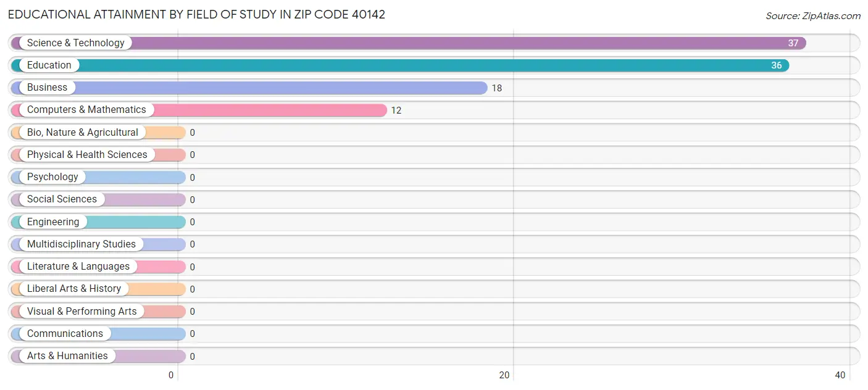The width and height of the screenshot is (868, 390).
Task: Click the axis tick label 0
Action: coord(172,375)
